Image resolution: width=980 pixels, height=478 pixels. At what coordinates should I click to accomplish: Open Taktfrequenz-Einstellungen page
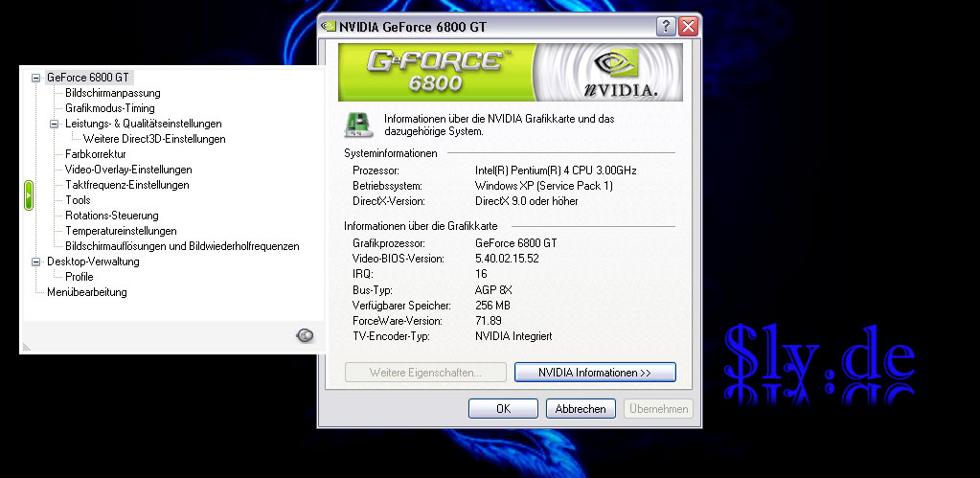click(127, 185)
